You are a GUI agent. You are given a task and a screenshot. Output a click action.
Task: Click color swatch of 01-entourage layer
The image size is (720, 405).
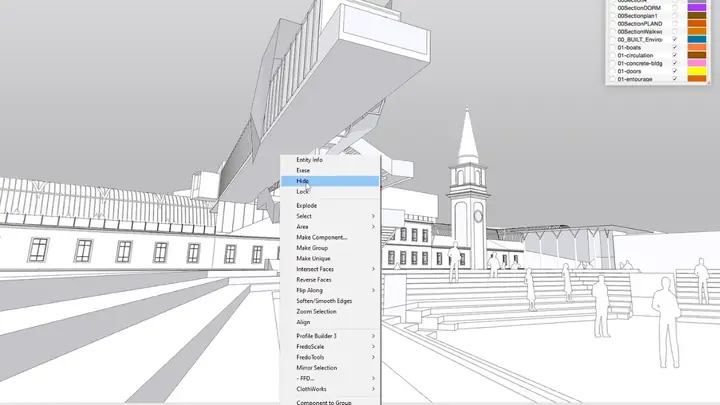(x=697, y=79)
